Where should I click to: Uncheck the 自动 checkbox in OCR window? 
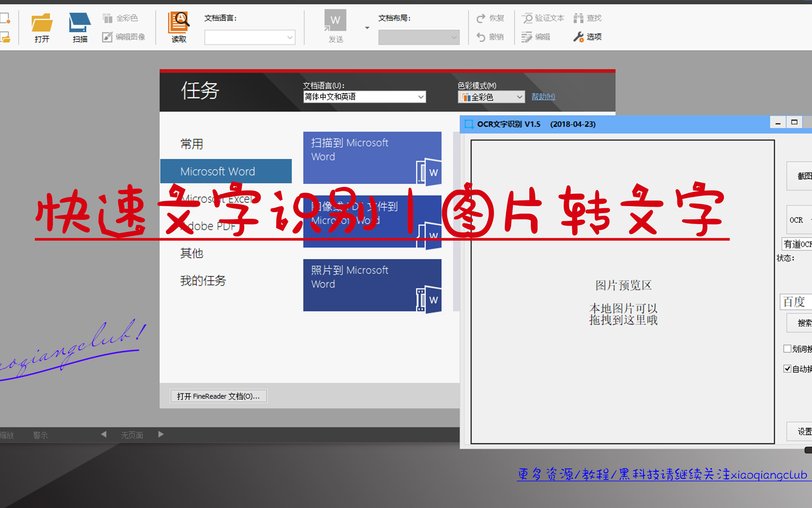[787, 369]
